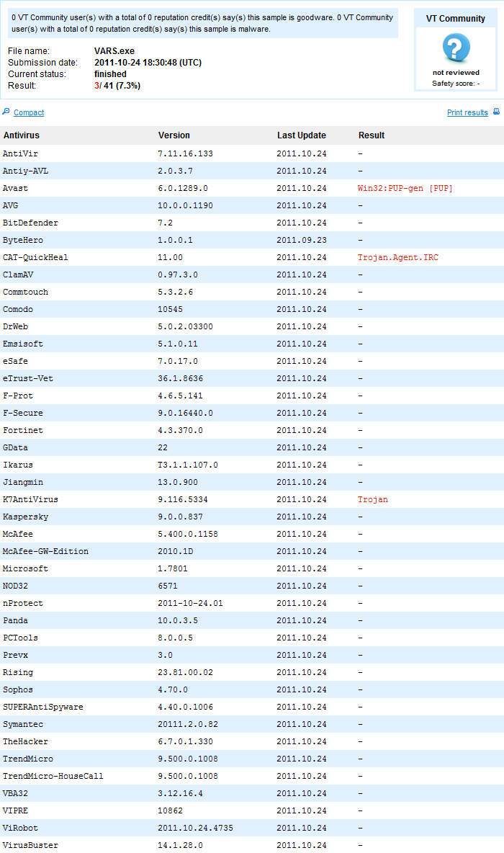Click Ikarus version T3.1.1.107.0
The image size is (504, 853).
[x=188, y=465]
